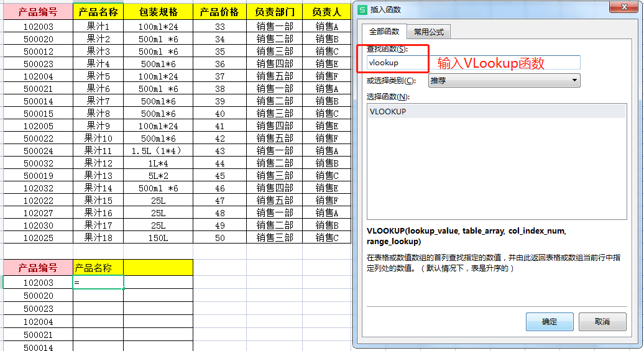
Task: Select 102004 in the lower lookup table
Action: pyautogui.click(x=38, y=322)
